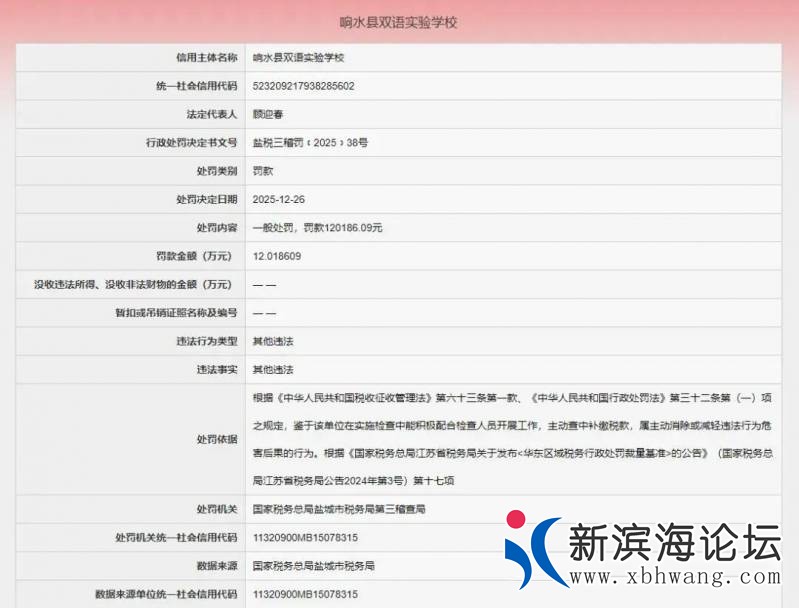The width and height of the screenshot is (799, 608).
Task: Select the code in 处罚机关统一社会信用代码 row
Action: pos(304,538)
